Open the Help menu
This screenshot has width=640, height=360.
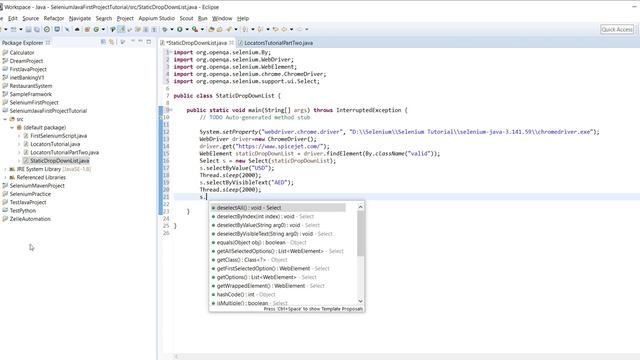point(243,18)
